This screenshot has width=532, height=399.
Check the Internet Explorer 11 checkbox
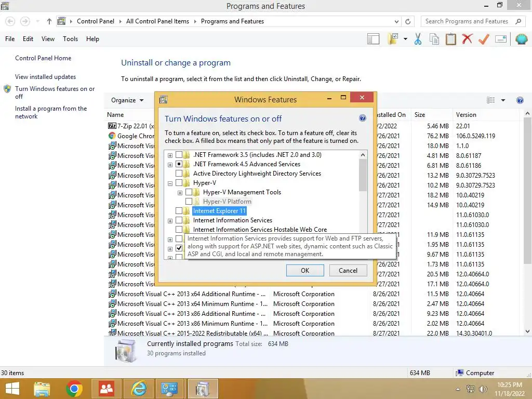click(179, 211)
